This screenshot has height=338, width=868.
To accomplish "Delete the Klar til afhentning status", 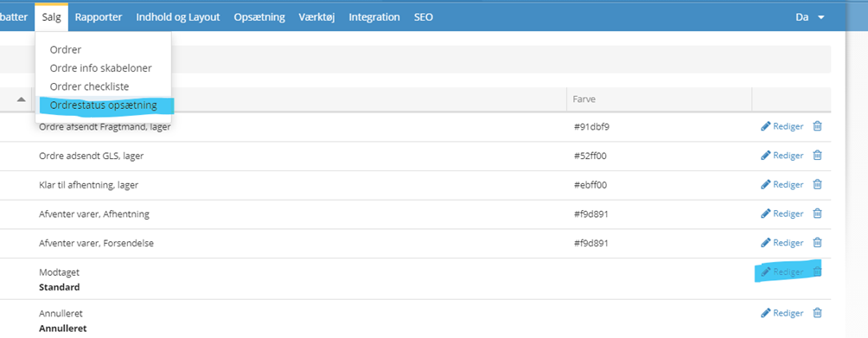I will 817,184.
